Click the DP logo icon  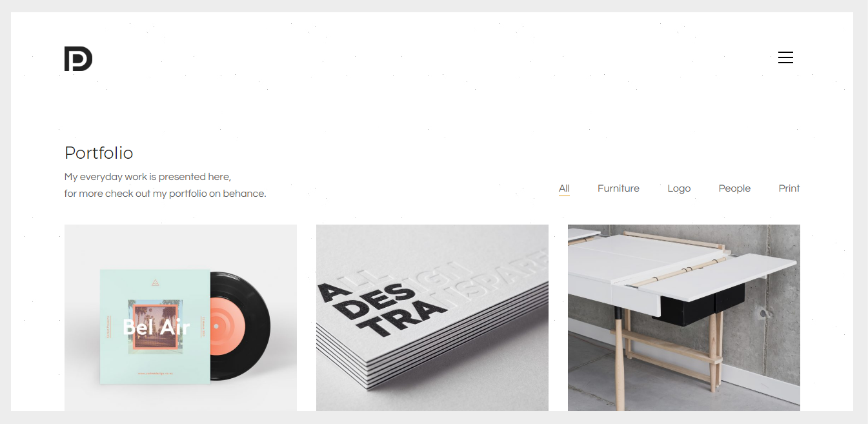pyautogui.click(x=78, y=59)
